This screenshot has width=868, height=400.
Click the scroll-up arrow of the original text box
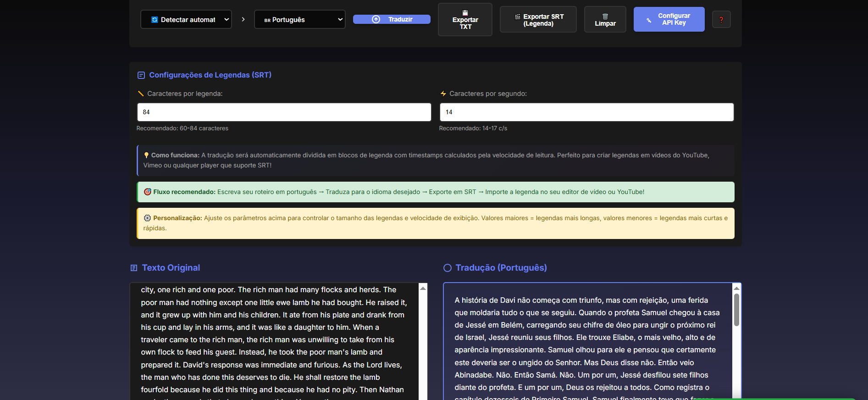click(x=423, y=288)
